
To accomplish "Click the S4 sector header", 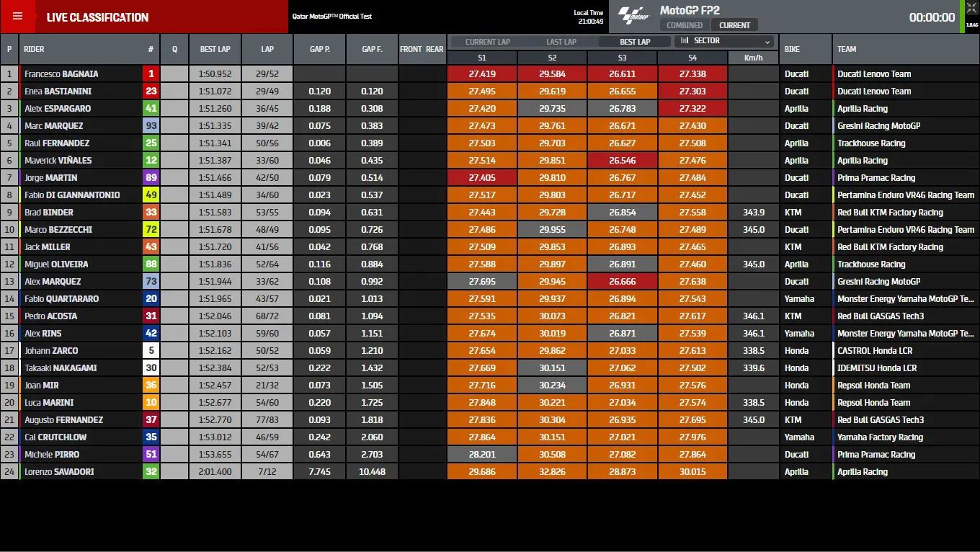I will point(692,58).
